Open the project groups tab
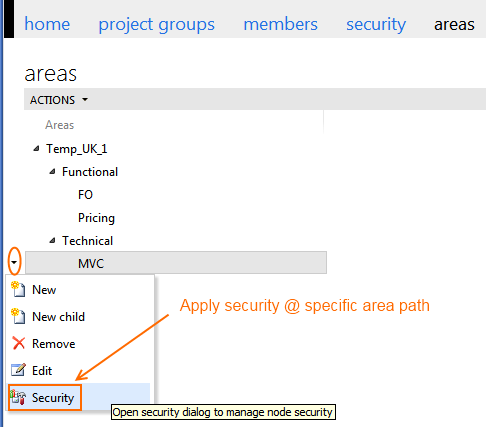 coord(156,25)
